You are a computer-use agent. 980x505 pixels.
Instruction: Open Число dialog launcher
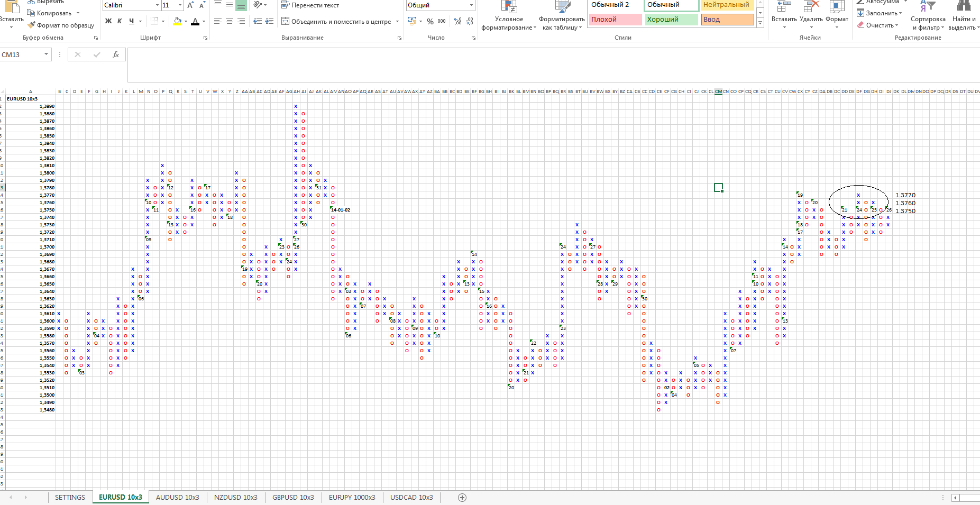click(473, 38)
